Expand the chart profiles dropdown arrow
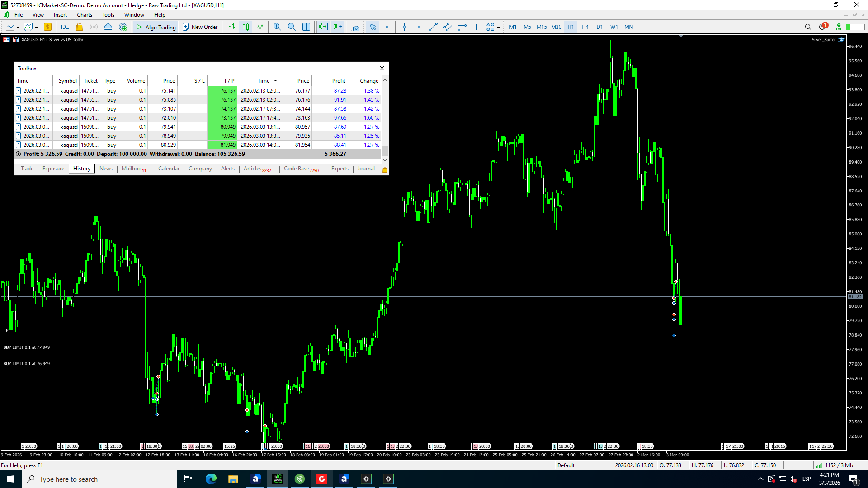This screenshot has height=488, width=868. [x=36, y=28]
